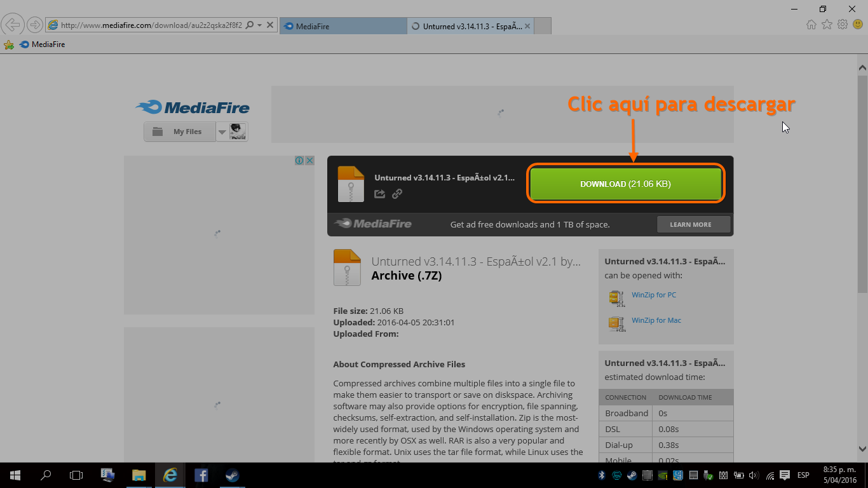Viewport: 868px width, 488px height.
Task: Click the archive file icon in the dark download bar
Action: coord(351,184)
